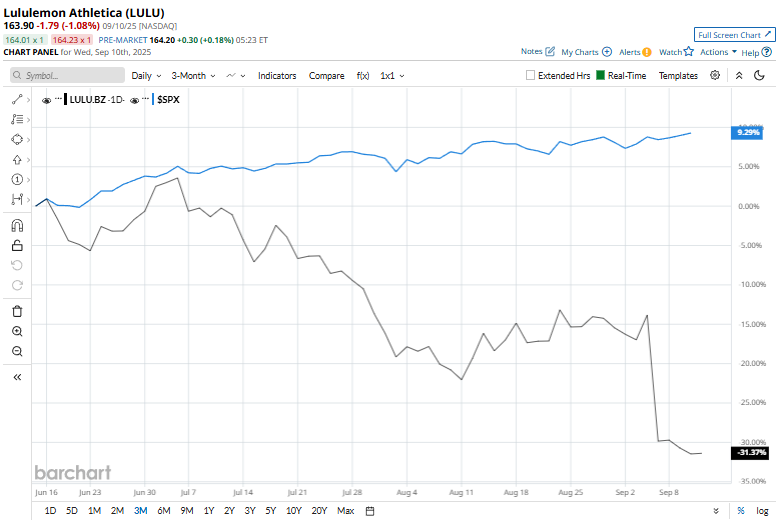The width and height of the screenshot is (782, 528).
Task: Select the 6M time range
Action: pos(164,511)
